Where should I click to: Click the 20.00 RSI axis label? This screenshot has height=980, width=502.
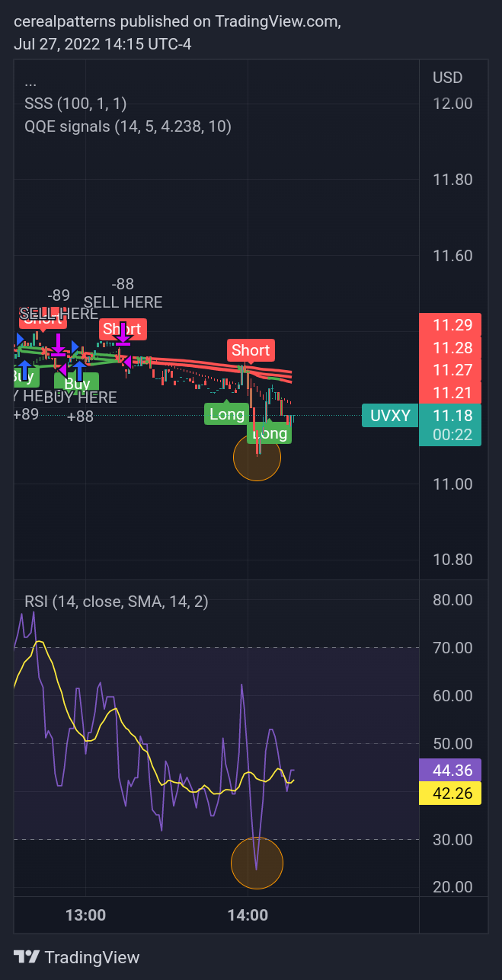coord(452,887)
